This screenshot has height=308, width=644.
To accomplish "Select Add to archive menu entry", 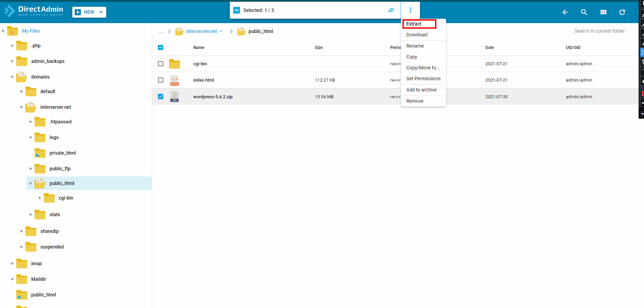I will (423, 90).
